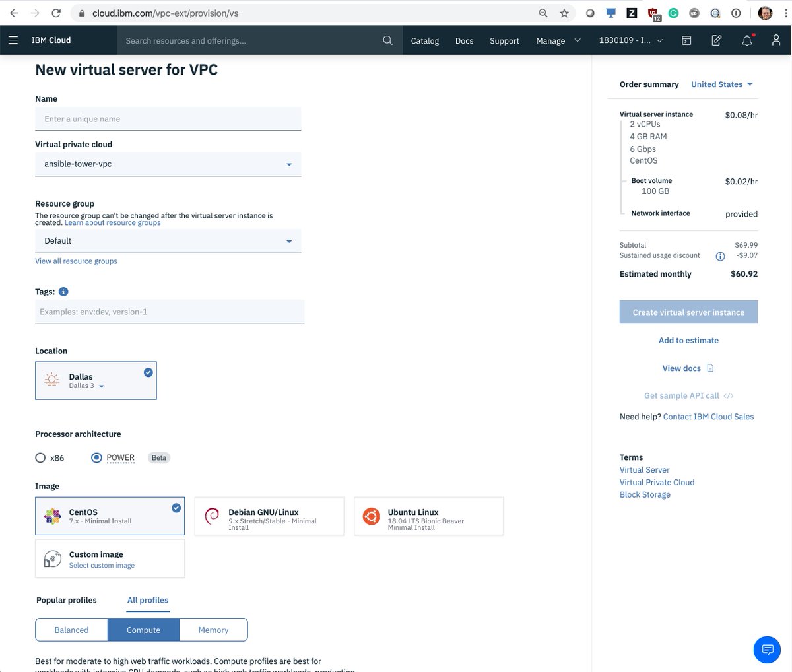Open the user profile icon
This screenshot has width=792, height=672.
pyautogui.click(x=776, y=40)
